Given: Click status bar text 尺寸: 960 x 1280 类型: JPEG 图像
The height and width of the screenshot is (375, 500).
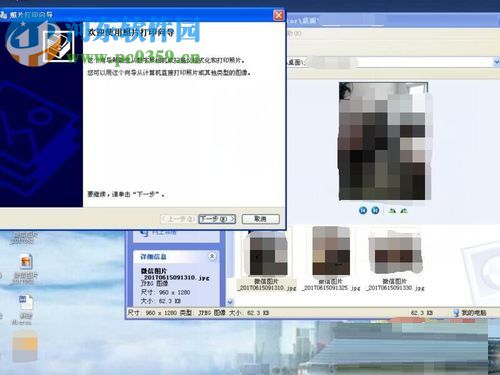Looking at the screenshot, I should [177, 313].
